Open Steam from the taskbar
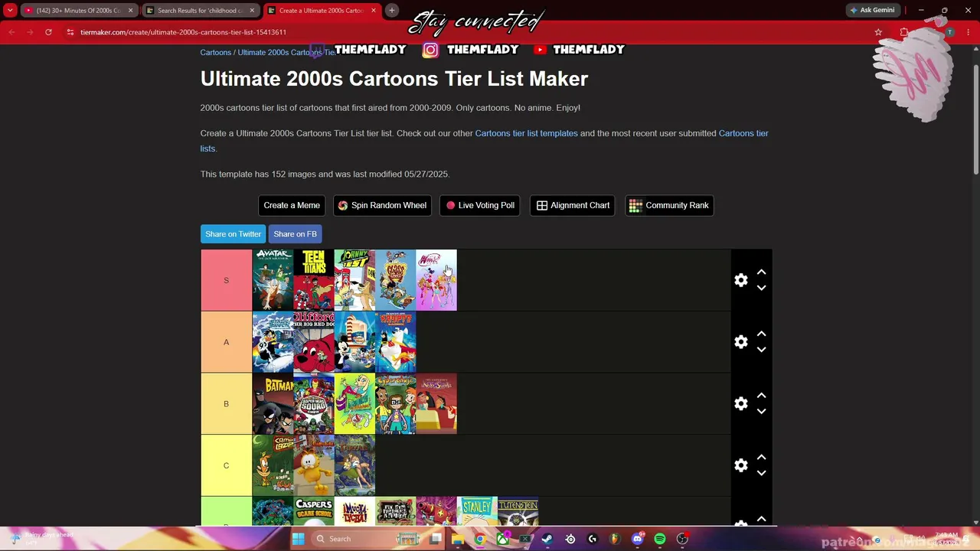The image size is (980, 551). point(547,539)
